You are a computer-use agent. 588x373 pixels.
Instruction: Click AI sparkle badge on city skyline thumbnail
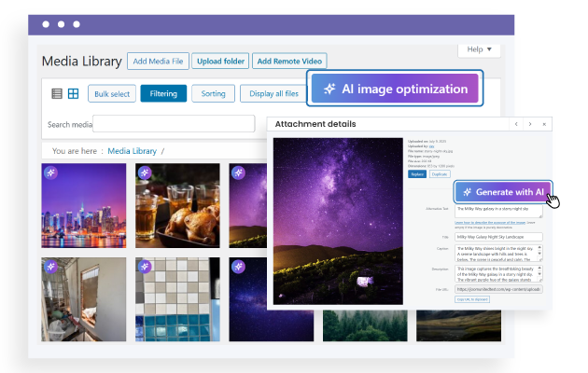[x=51, y=173]
